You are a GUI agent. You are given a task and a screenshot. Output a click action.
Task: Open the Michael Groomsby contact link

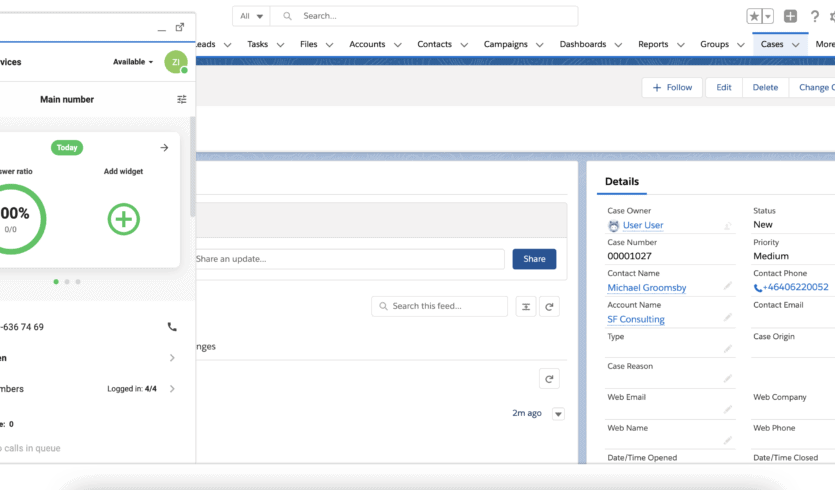[x=646, y=288]
